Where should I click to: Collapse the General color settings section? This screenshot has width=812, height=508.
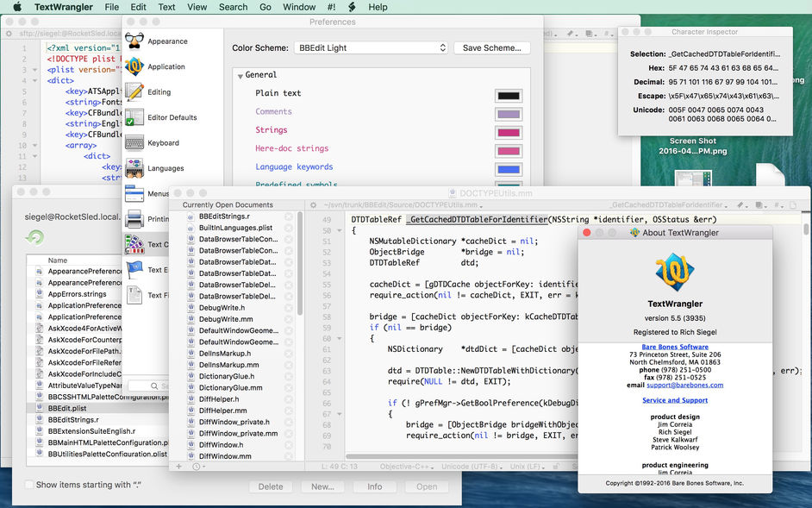click(240, 76)
